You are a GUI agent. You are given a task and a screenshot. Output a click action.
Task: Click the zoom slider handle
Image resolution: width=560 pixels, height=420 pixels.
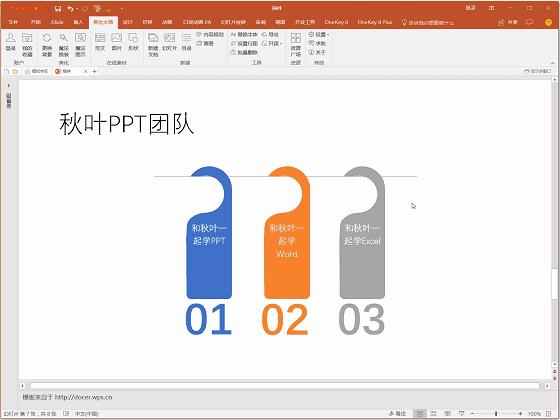pos(496,413)
